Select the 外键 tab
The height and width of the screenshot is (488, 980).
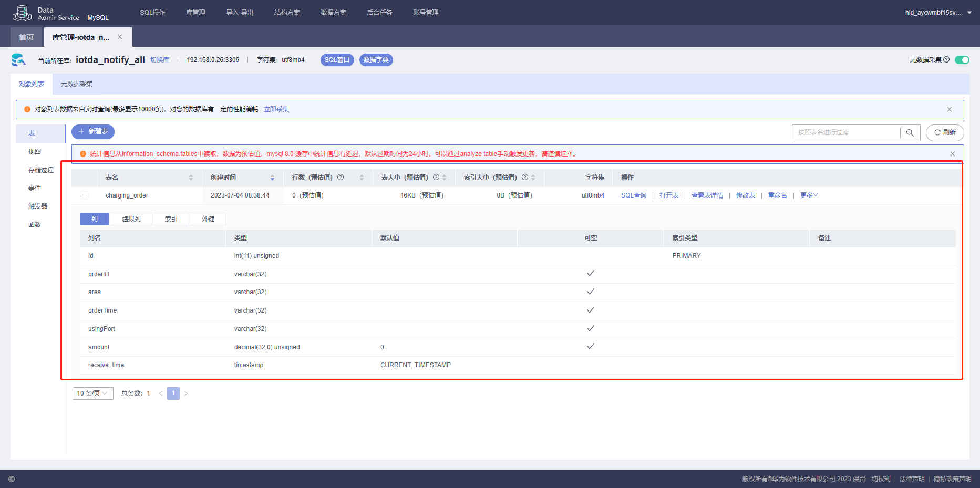click(208, 219)
